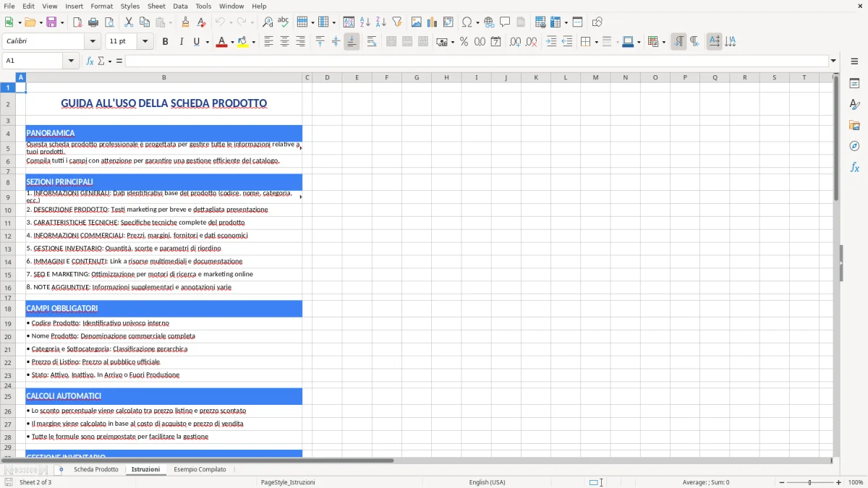Click English (USA) language in status bar

[488, 482]
